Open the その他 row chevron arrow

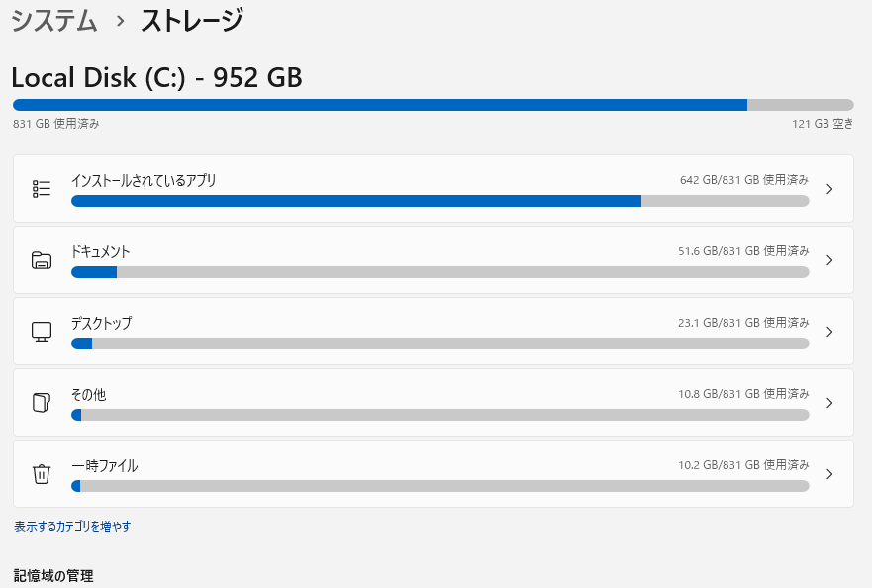pyautogui.click(x=829, y=403)
